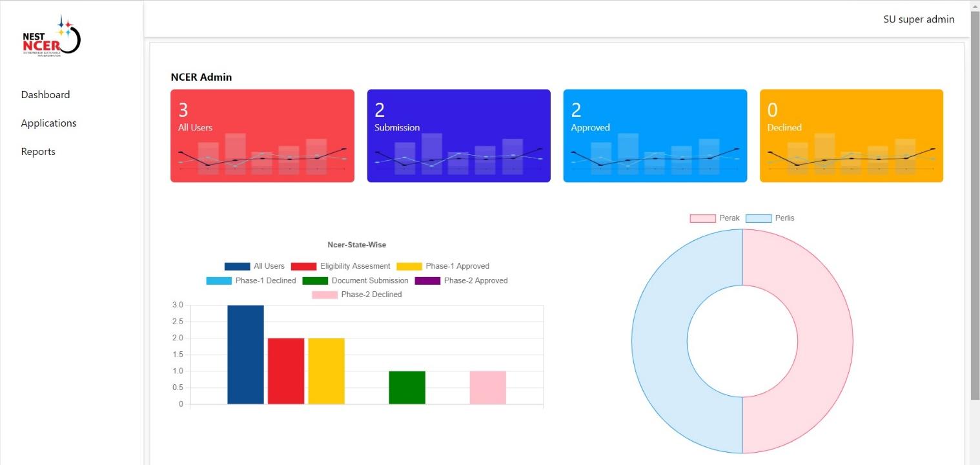Toggle Perlis legend on doughnut chart
This screenshot has height=465, width=980.
point(770,218)
